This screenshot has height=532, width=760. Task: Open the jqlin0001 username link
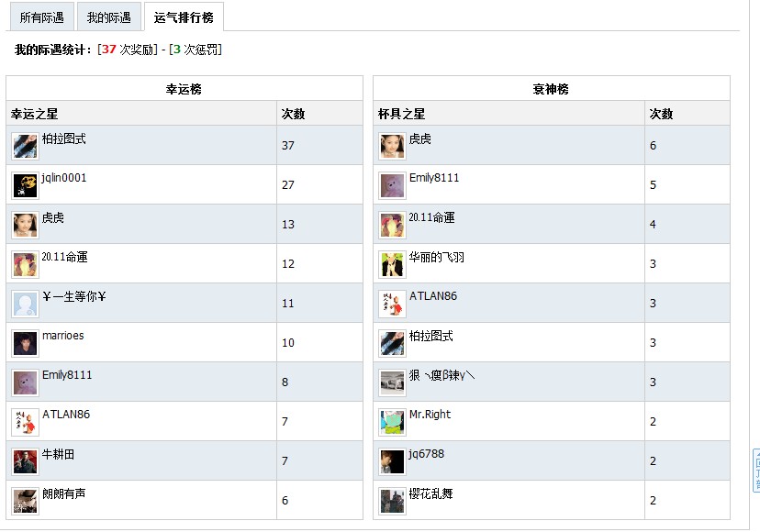tap(64, 178)
